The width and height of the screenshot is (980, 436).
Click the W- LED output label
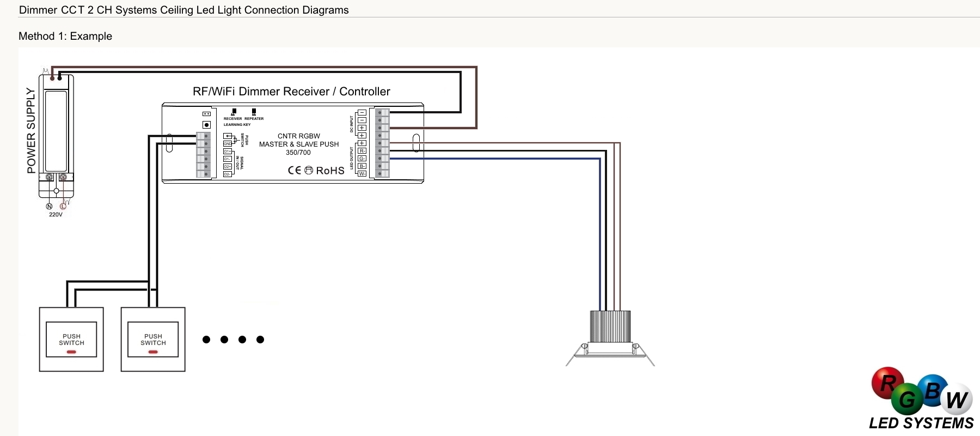362,174
